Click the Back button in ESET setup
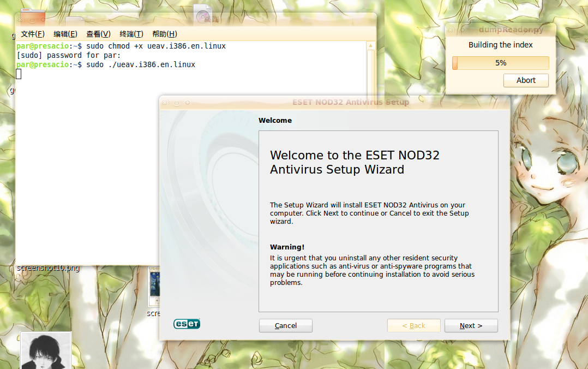The width and height of the screenshot is (588, 369). [413, 325]
